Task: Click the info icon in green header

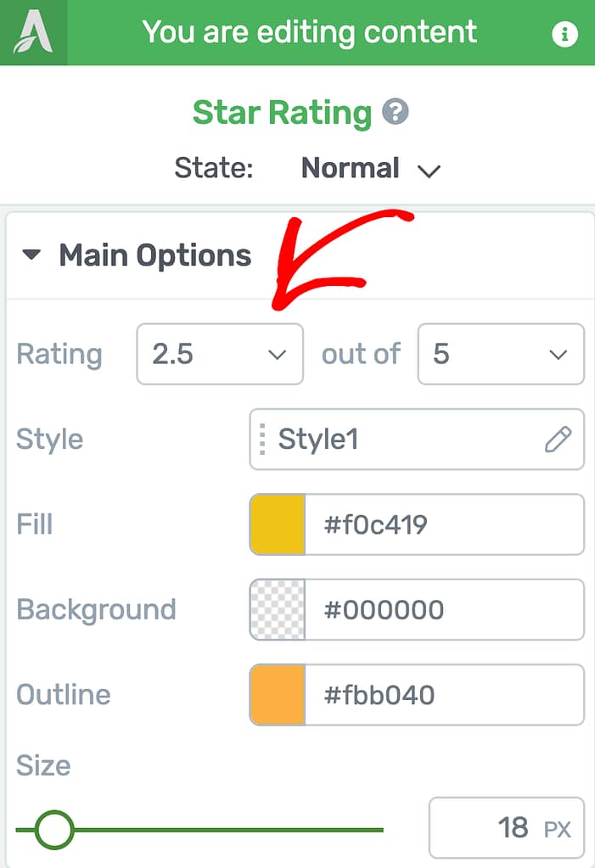Action: tap(564, 34)
